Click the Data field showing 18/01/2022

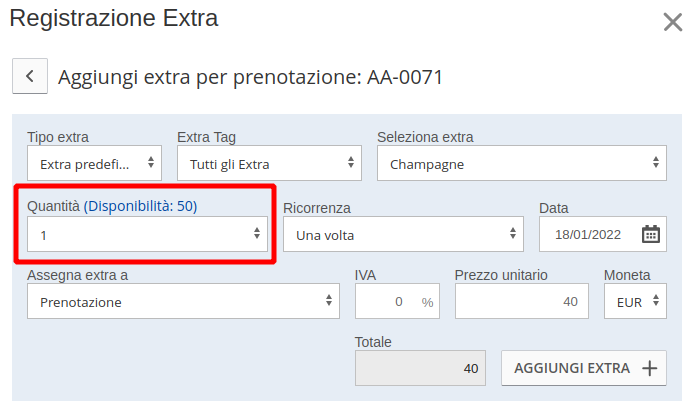[x=602, y=234]
